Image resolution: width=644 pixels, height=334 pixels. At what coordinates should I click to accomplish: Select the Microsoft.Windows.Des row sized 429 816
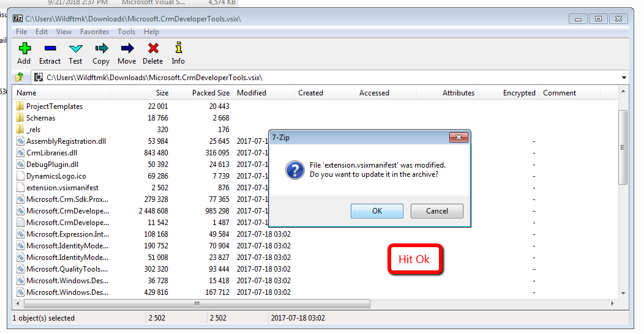[315, 292]
